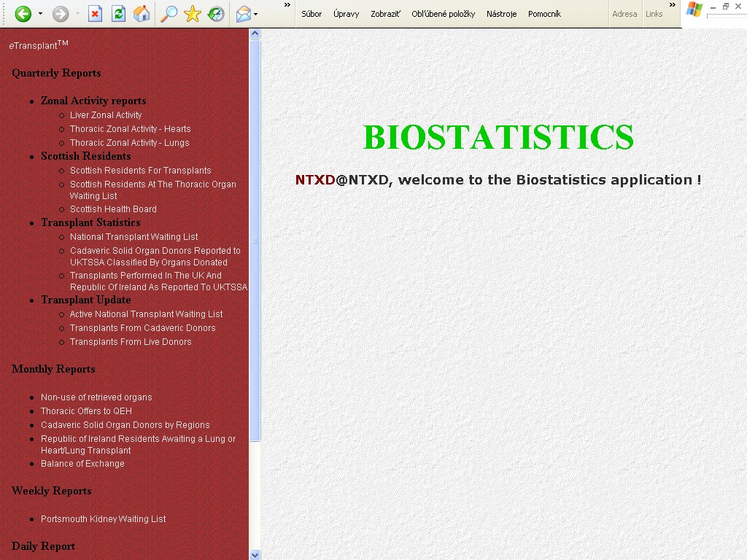Open the Back history dropdown arrow
This screenshot has width=747, height=560.
[x=41, y=14]
